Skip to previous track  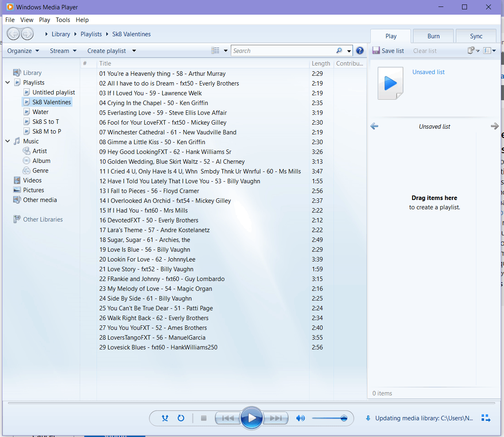click(x=228, y=418)
